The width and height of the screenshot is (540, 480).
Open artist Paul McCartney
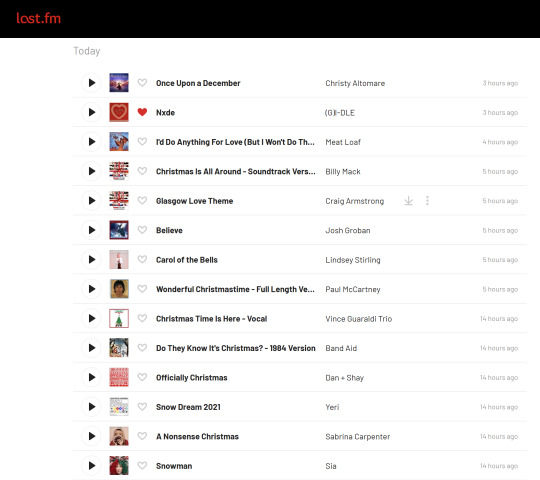(x=353, y=289)
